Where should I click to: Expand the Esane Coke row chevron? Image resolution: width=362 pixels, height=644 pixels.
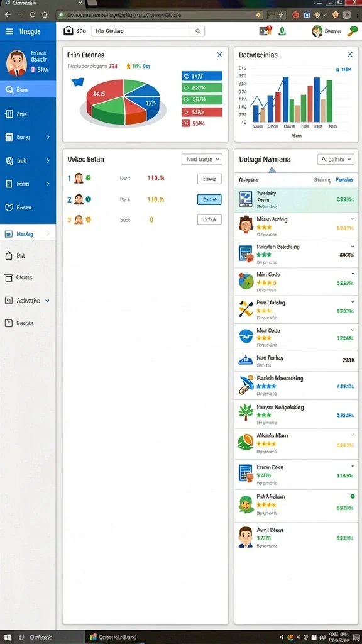[352, 467]
